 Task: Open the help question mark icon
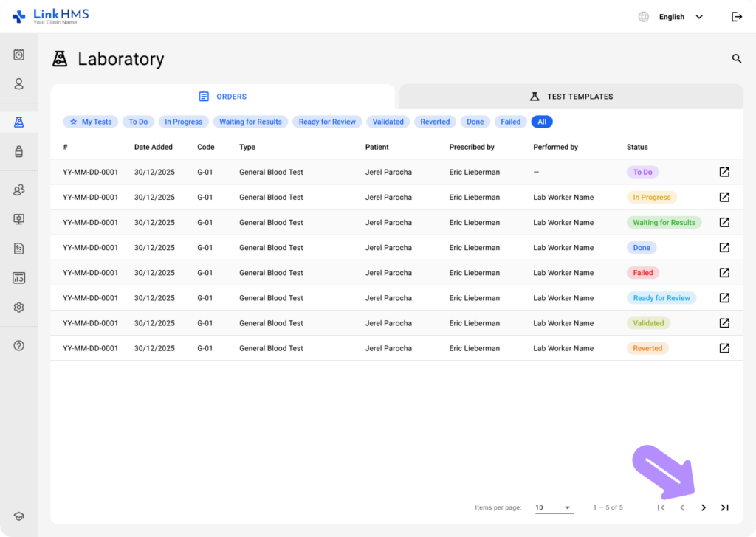tap(18, 345)
